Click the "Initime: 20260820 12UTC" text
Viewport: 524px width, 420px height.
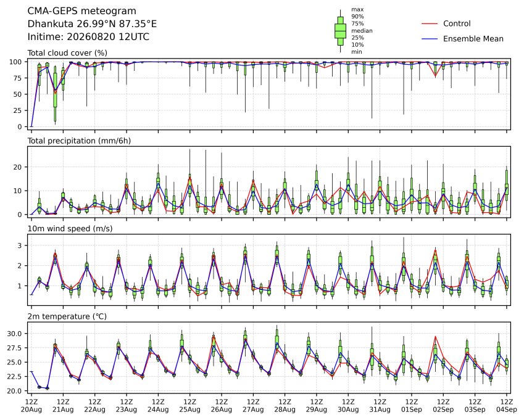pos(88,37)
